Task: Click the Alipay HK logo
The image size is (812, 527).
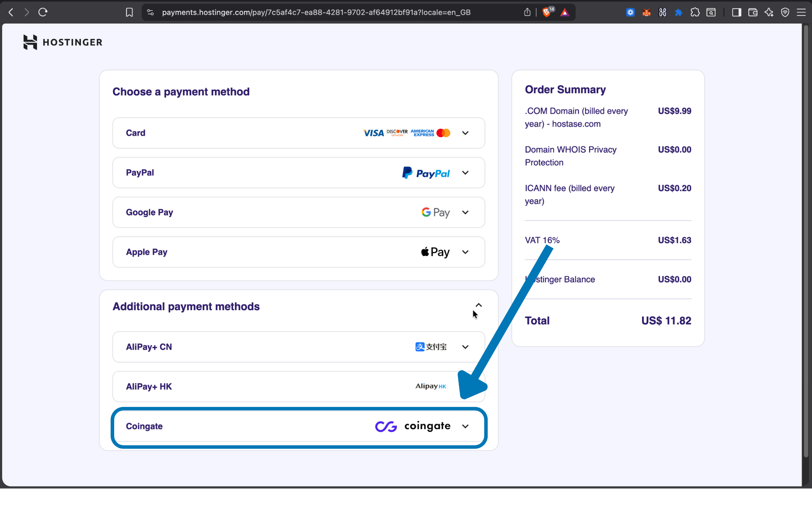Action: (x=431, y=386)
